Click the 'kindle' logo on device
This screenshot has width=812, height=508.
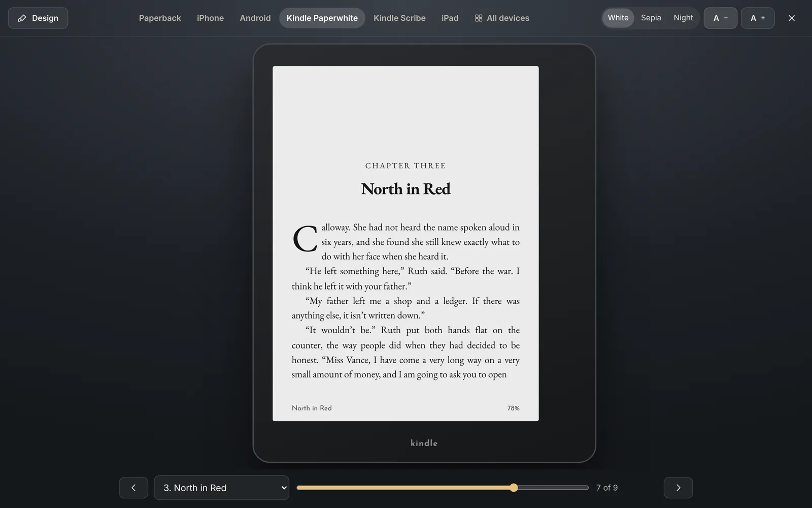[x=424, y=443]
